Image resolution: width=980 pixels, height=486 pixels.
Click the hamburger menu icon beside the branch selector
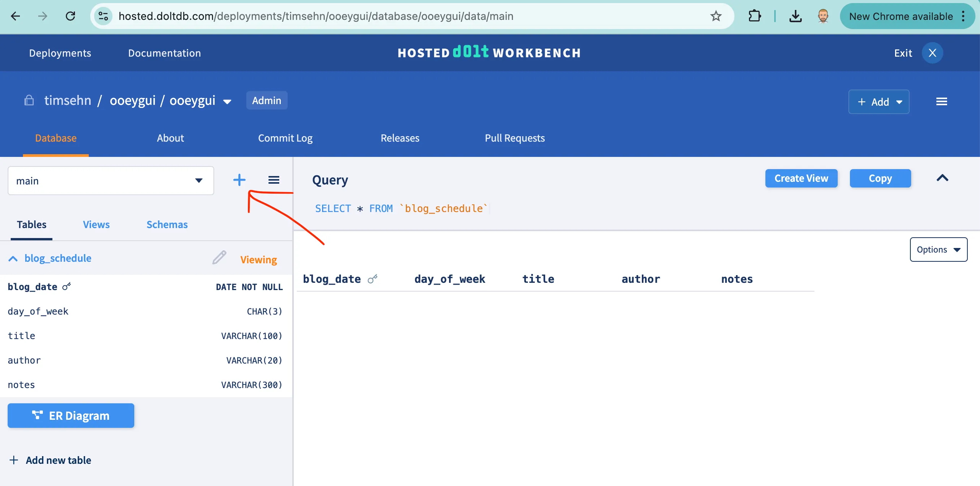pyautogui.click(x=274, y=179)
